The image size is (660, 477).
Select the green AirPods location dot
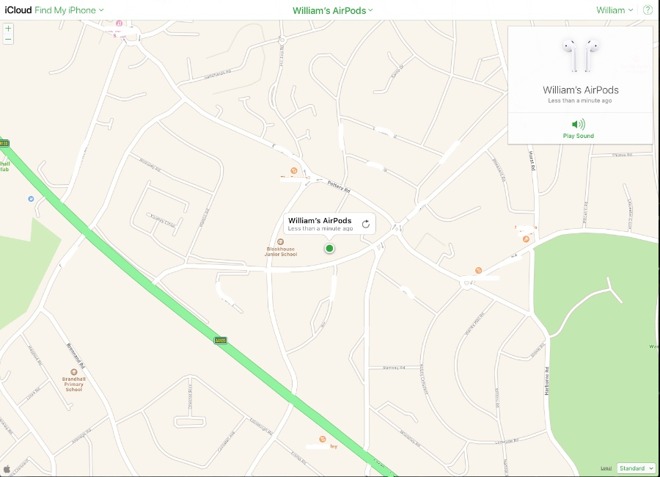tap(330, 248)
